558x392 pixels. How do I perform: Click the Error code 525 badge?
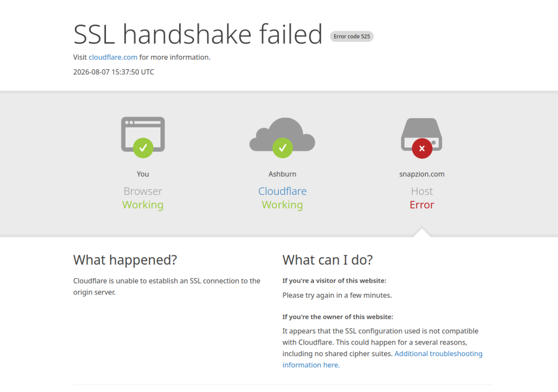click(x=352, y=36)
